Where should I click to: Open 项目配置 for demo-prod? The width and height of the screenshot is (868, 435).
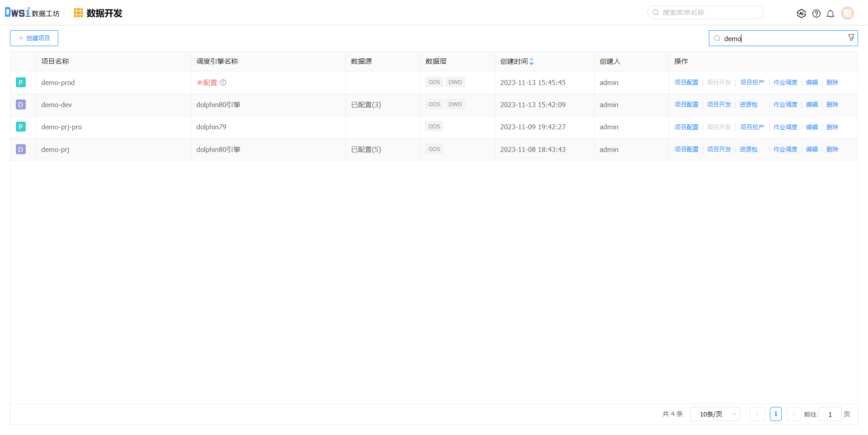[x=686, y=82]
